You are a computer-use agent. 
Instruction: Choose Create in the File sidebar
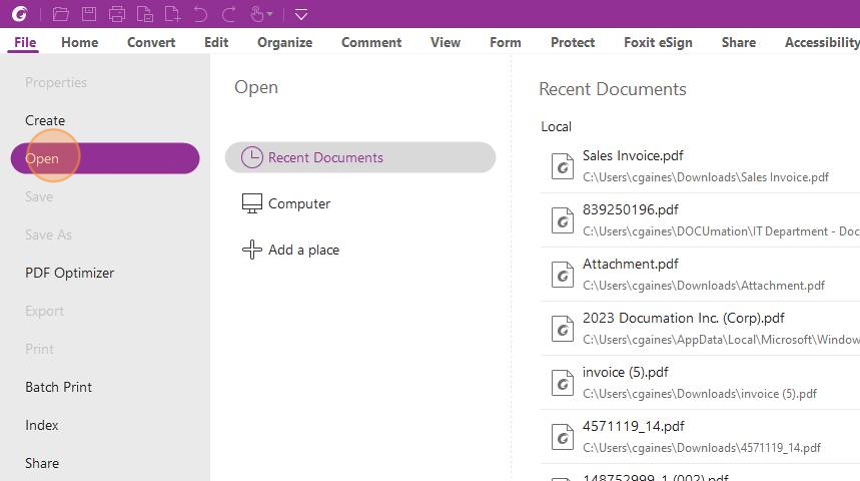tap(45, 120)
